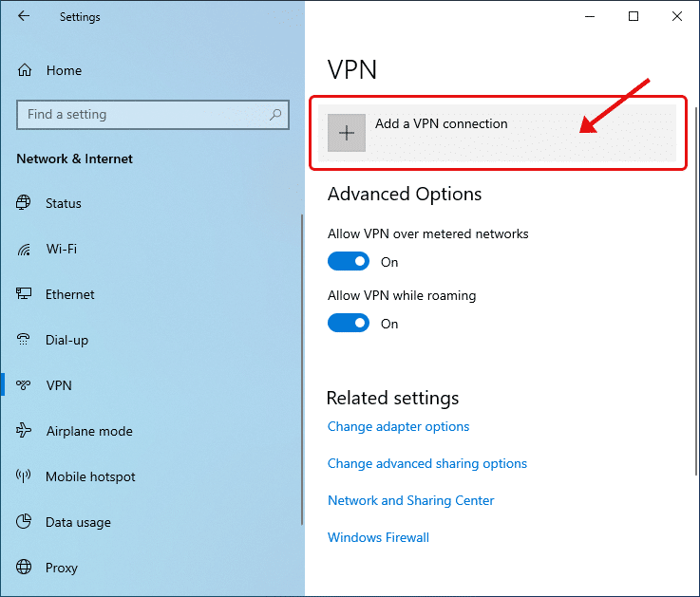Switch to Proxy settings section
Image resolution: width=700 pixels, height=597 pixels.
[x=62, y=568]
